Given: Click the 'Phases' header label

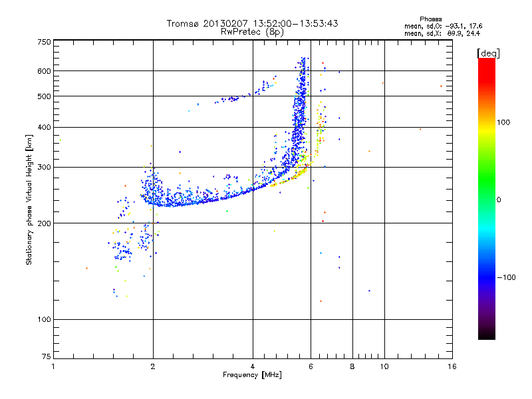Looking at the screenshot, I should point(430,19).
